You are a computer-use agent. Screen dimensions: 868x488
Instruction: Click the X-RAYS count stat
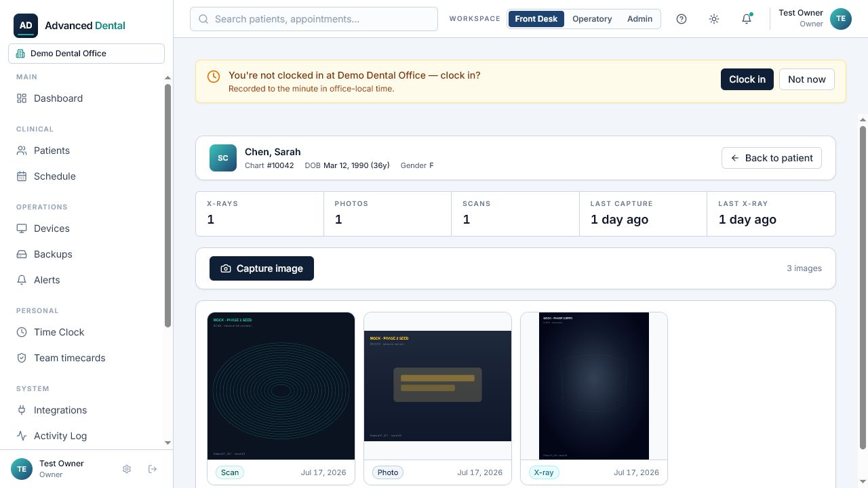coord(260,213)
